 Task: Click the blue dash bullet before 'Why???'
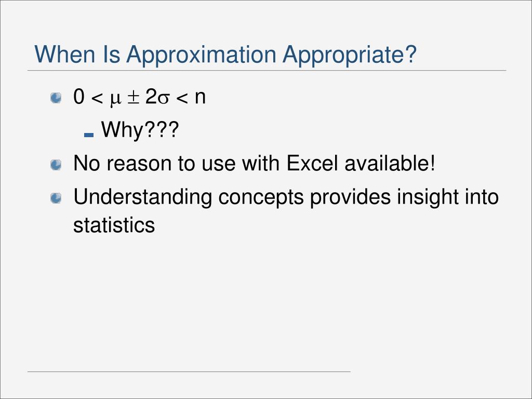pyautogui.click(x=88, y=135)
